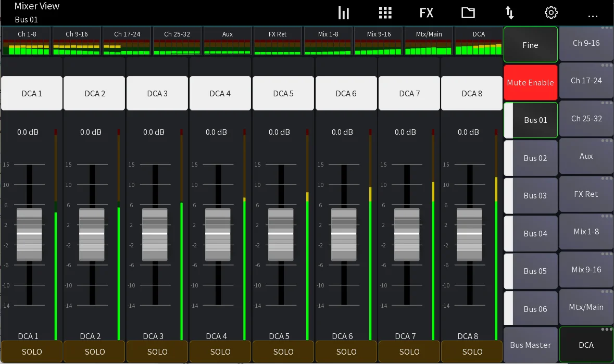Solo the DCA 3 channel

coord(157,352)
